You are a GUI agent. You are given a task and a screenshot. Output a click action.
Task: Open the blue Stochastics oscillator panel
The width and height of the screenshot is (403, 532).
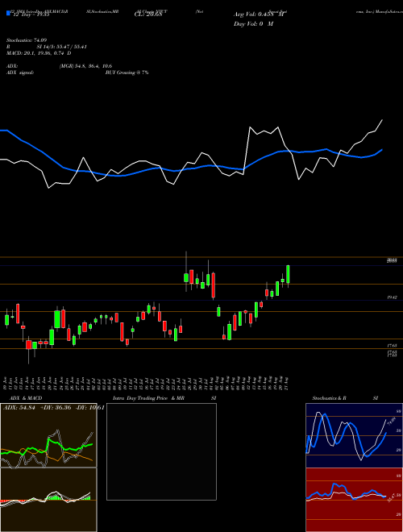click(354, 435)
